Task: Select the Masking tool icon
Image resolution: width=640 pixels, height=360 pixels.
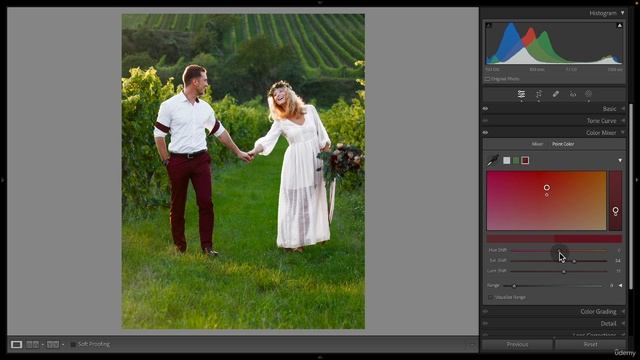Action: coord(588,94)
